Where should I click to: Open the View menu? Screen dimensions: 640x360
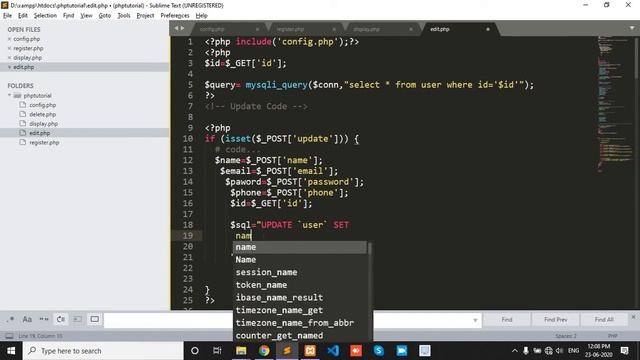86,16
